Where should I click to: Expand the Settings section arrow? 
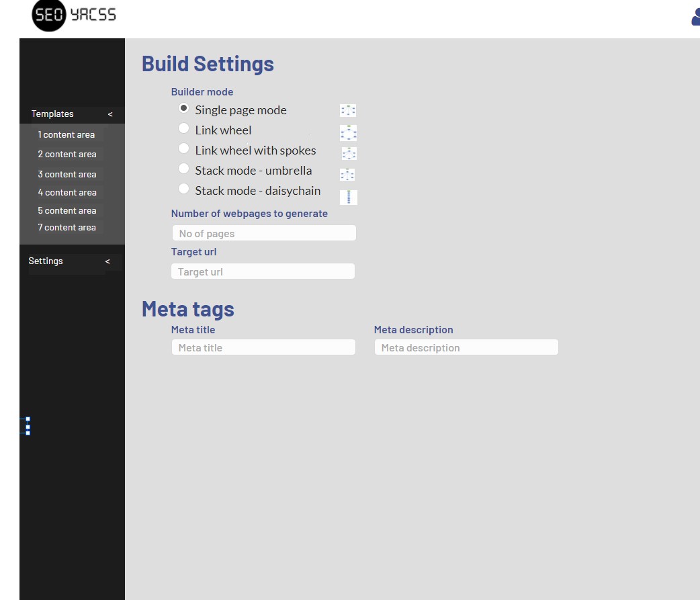107,261
